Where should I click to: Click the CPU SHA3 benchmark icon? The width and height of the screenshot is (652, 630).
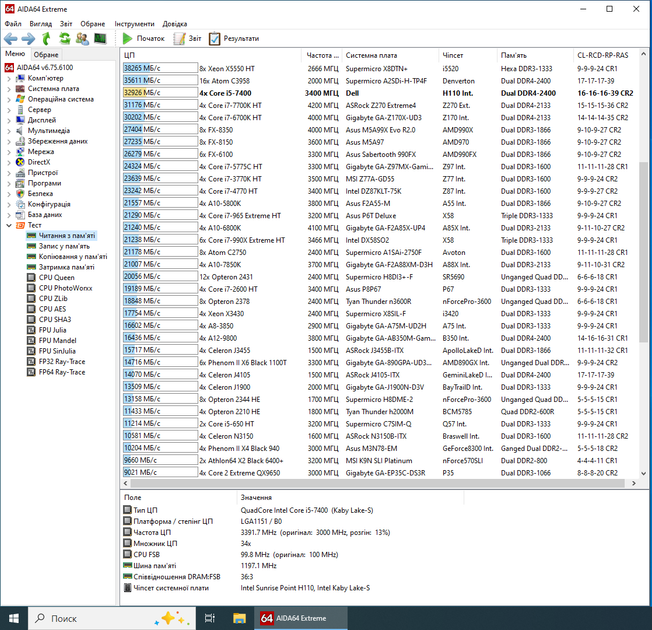tap(31, 320)
